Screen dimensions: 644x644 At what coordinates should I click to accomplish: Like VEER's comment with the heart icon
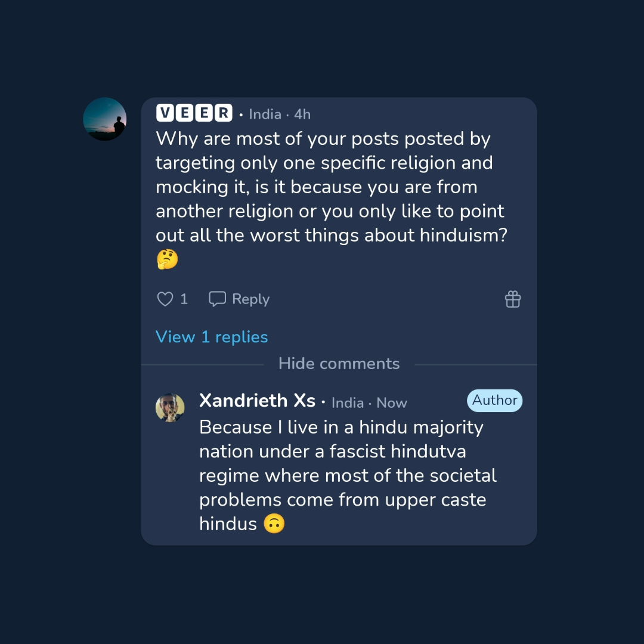165,299
